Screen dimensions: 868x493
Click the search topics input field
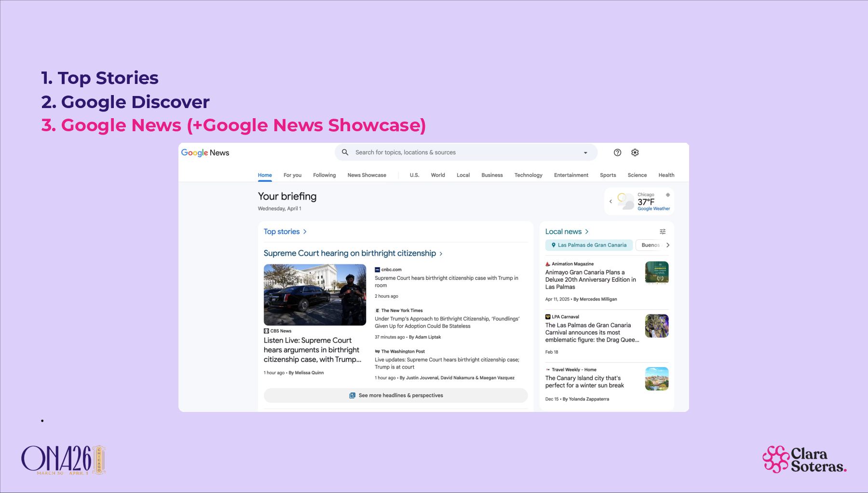tap(465, 152)
